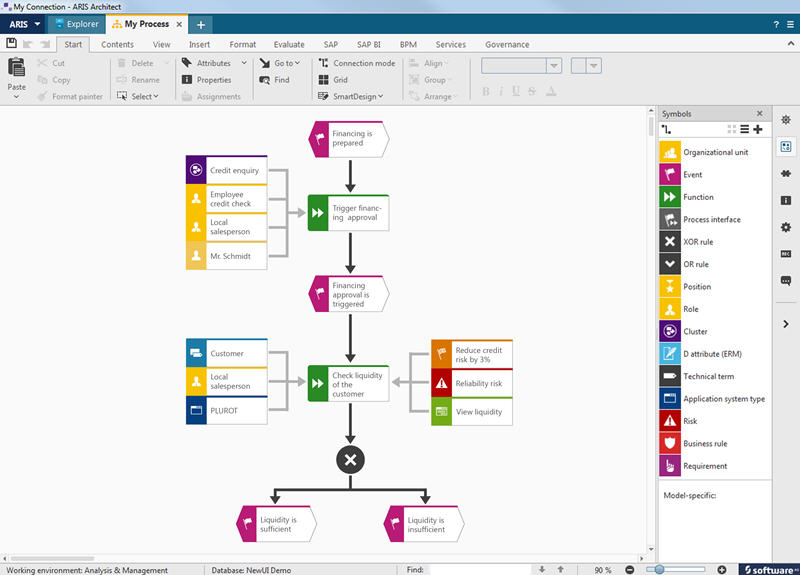Screen dimensions: 800x575
Task: Click zoom out minus button
Action: 630,570
